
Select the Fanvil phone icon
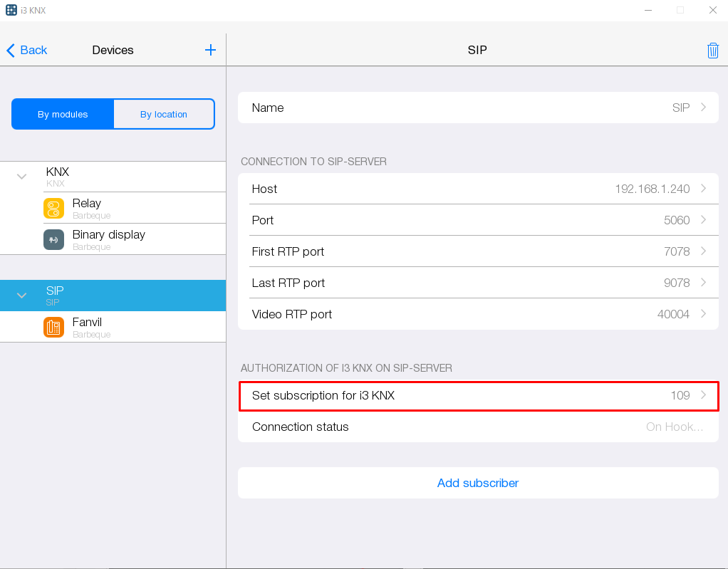[x=53, y=328]
